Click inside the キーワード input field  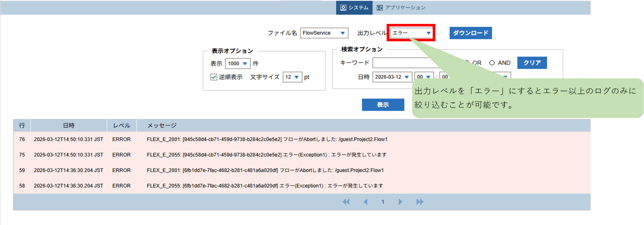pos(405,63)
